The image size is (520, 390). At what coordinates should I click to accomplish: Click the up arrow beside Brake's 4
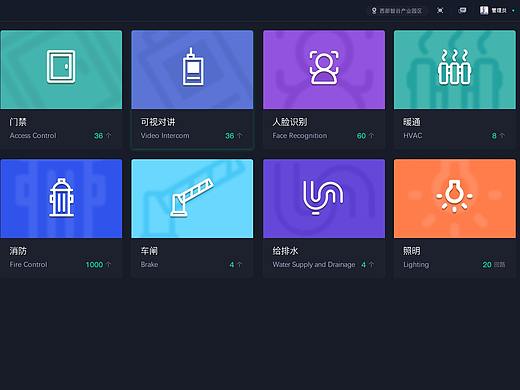(239, 264)
